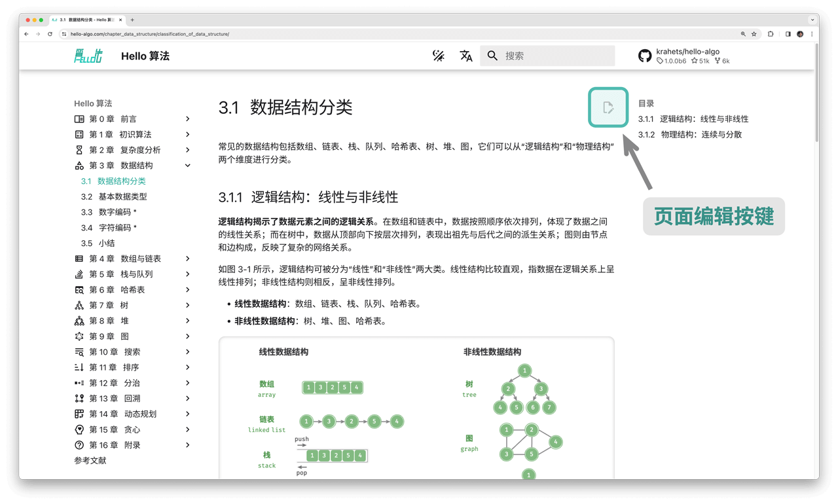Click the browser address bar URL
This screenshot has height=504, width=838.
click(150, 34)
